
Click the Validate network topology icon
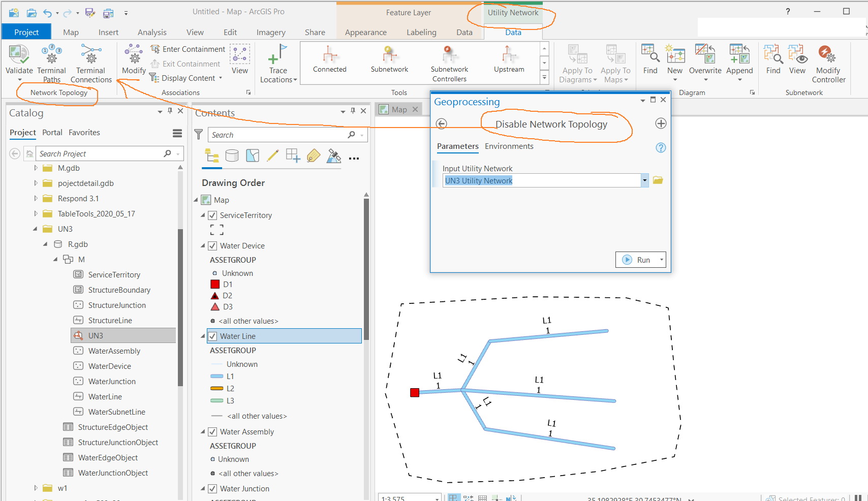(x=19, y=55)
